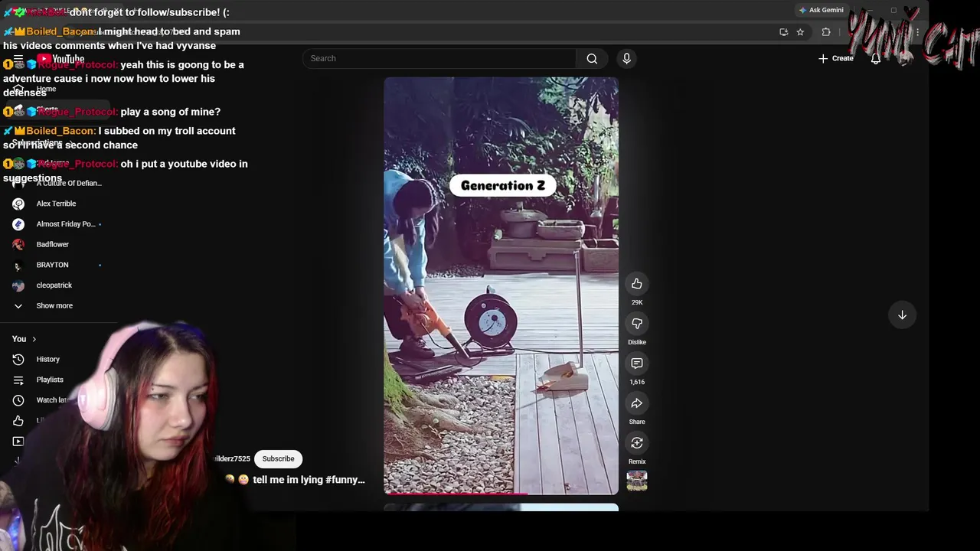Expand the You section chevron
Image resolution: width=980 pixels, height=551 pixels.
tap(34, 339)
